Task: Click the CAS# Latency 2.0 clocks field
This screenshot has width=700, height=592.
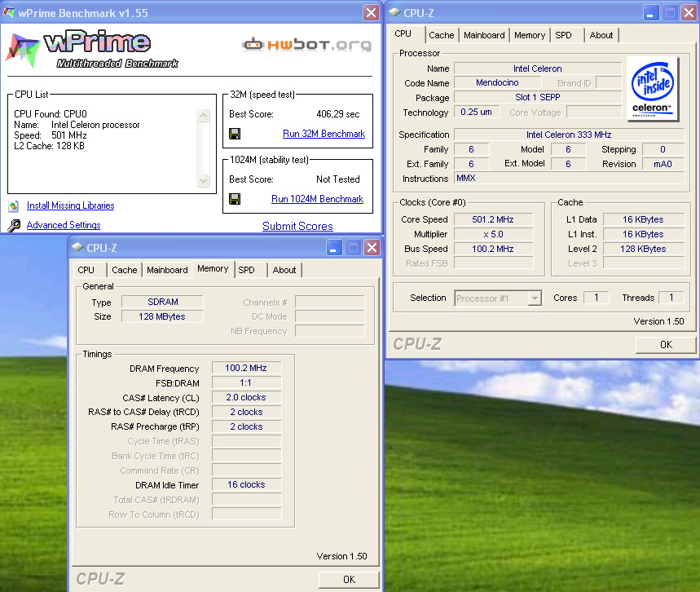Action: click(246, 397)
